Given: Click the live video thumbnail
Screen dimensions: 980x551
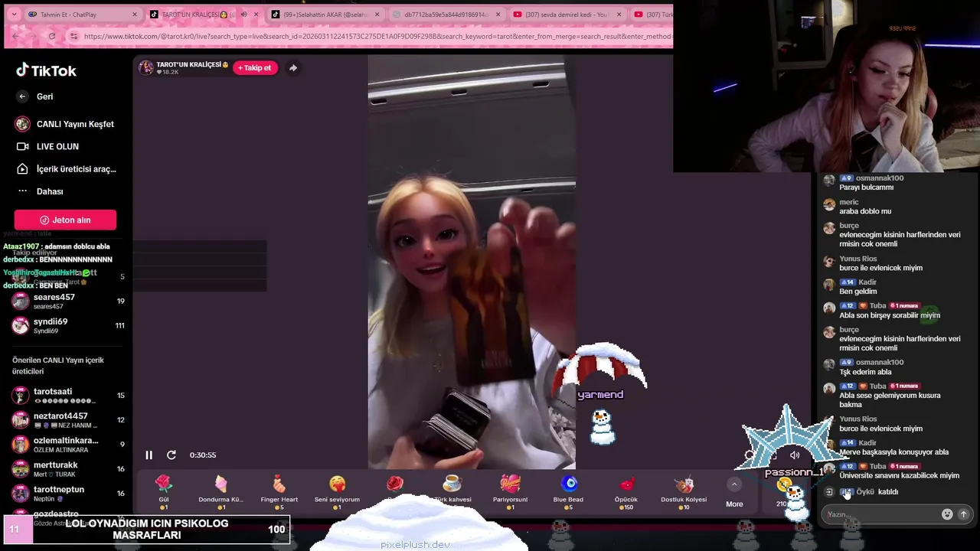Looking at the screenshot, I should click(472, 262).
